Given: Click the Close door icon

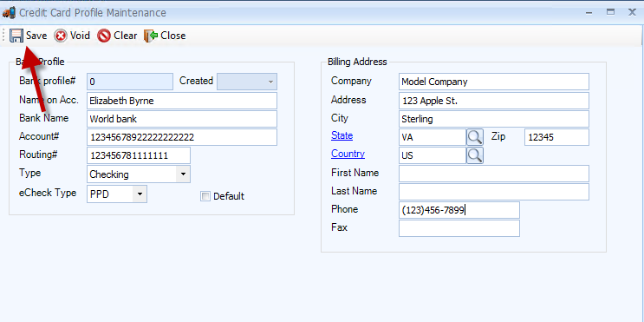Looking at the screenshot, I should tap(151, 36).
